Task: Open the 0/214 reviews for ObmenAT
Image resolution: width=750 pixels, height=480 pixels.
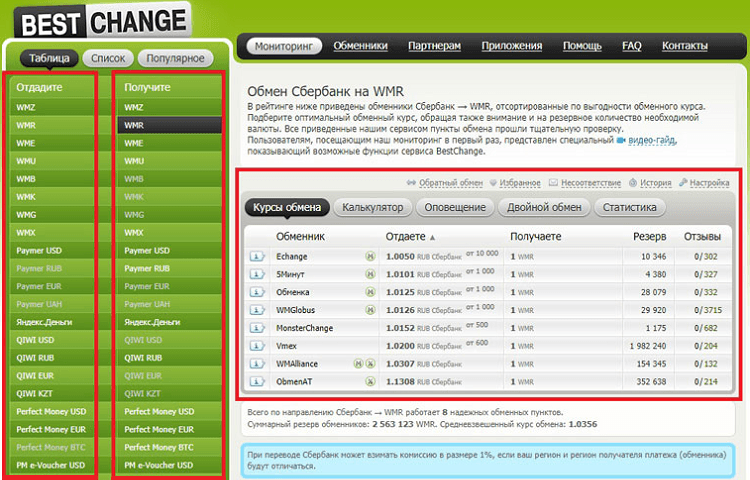Action: [706, 382]
